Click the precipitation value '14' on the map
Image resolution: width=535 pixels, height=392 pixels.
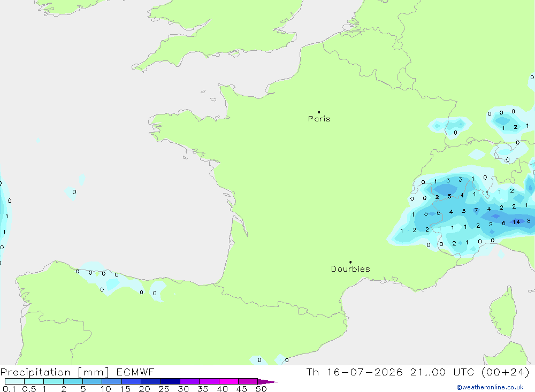516,222
